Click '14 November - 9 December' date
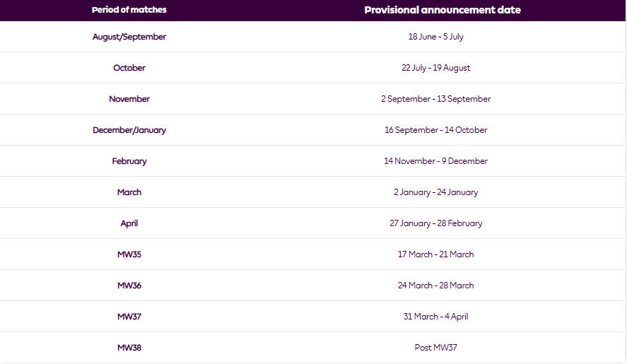The height and width of the screenshot is (364, 627). 436,161
